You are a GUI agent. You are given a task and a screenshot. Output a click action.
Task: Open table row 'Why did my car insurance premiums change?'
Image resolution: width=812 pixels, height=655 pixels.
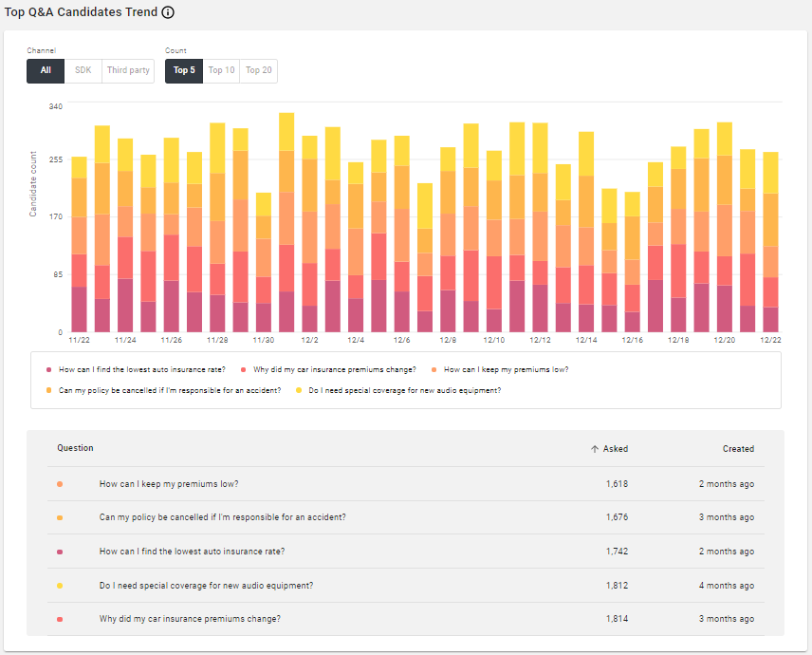[405, 619]
